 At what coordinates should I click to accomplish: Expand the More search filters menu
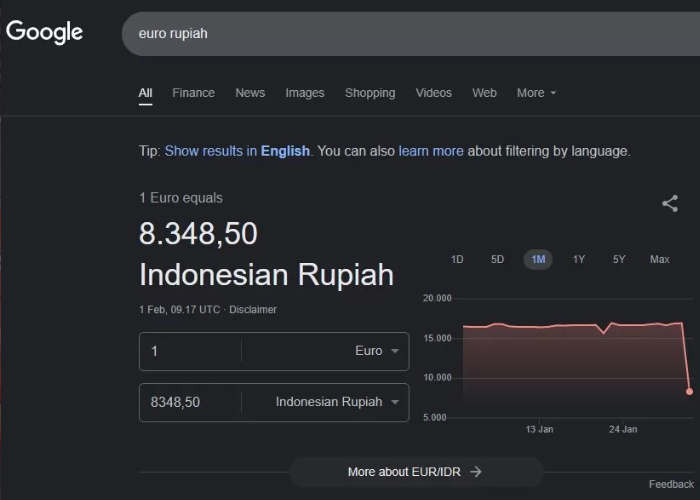pyautogui.click(x=536, y=93)
